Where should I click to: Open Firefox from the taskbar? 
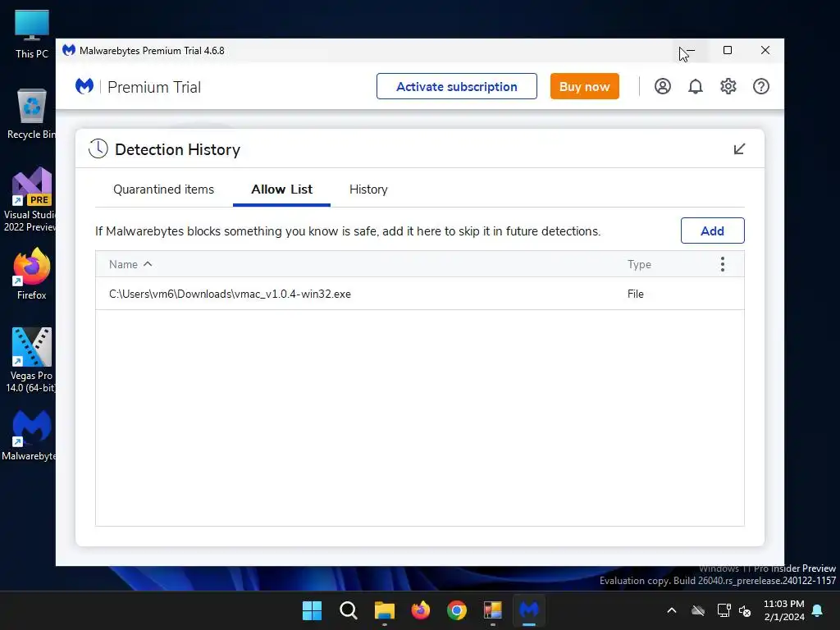[421, 610]
